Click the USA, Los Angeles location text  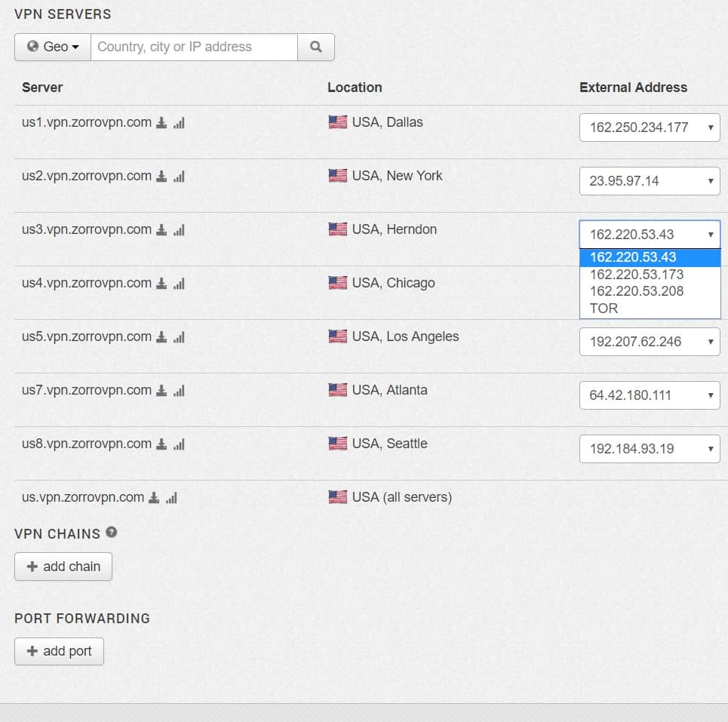pos(405,336)
